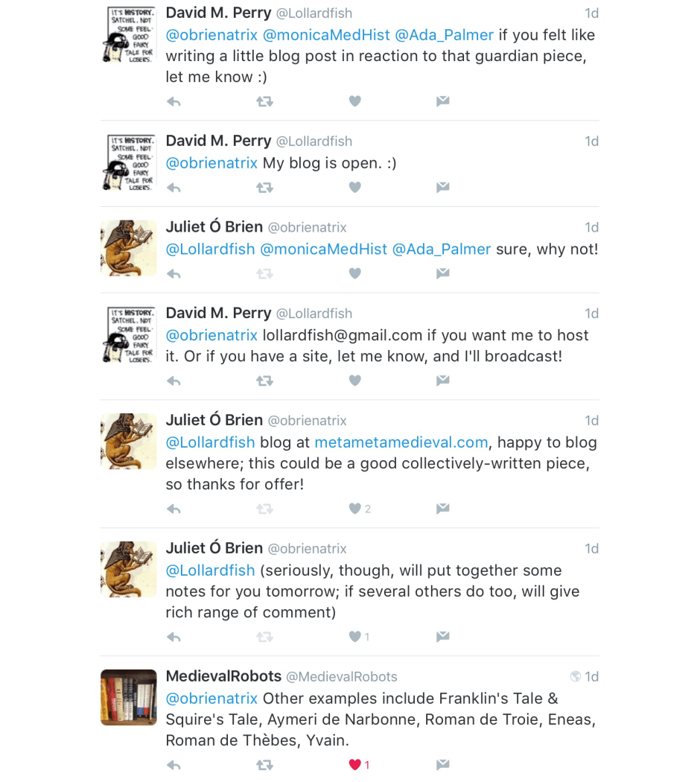The height and width of the screenshot is (782, 700).
Task: Retweet the "My blog is open" tweet
Action: click(264, 188)
